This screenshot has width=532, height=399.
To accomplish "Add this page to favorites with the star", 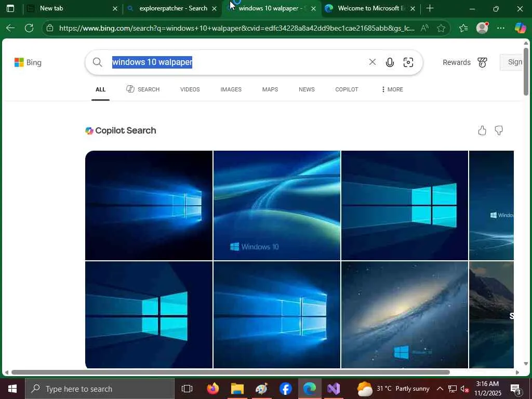I will [441, 28].
